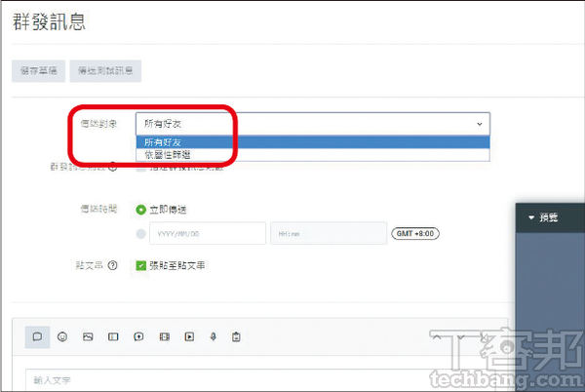Select 立即傳送 radio button
Image resolution: width=585 pixels, height=392 pixels.
[x=140, y=210]
